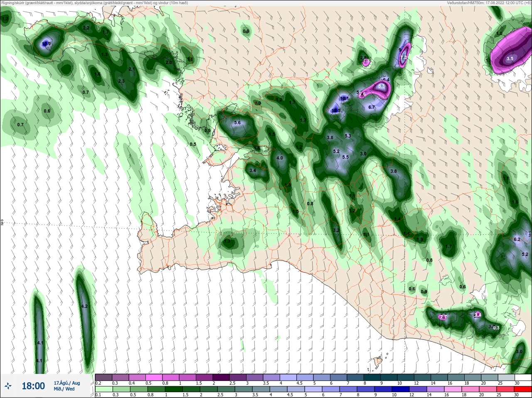Click the Veðurstofan star logo icon
Image resolution: width=532 pixels, height=398 pixels.
pyautogui.click(x=9, y=386)
